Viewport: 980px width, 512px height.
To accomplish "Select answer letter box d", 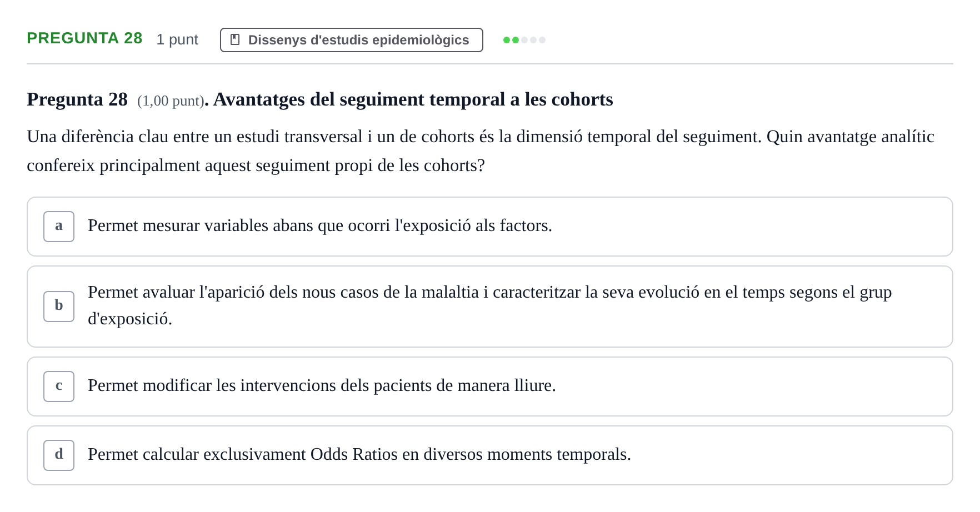I will pos(59,455).
